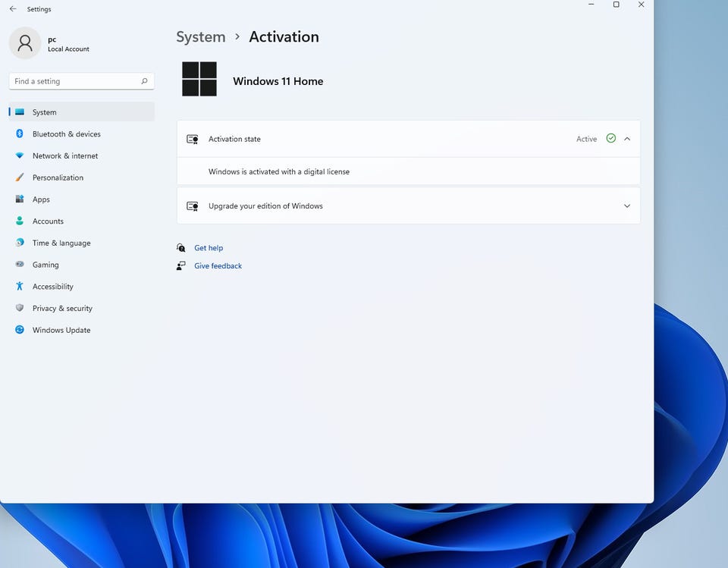Go to Network & internet settings

(82, 155)
